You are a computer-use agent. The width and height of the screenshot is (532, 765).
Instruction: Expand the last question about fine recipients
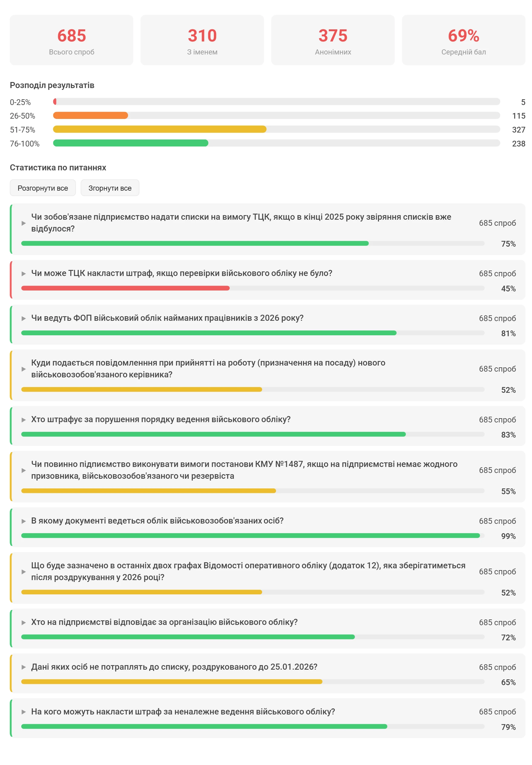(183, 711)
